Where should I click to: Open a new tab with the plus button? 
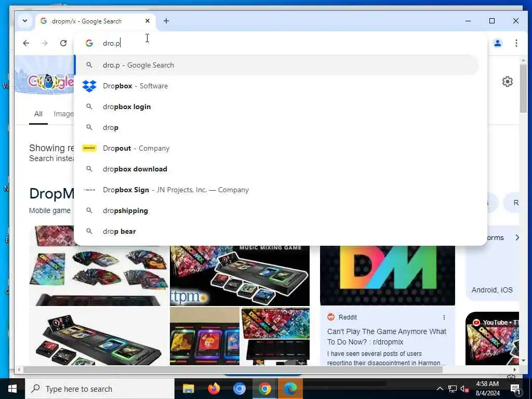pyautogui.click(x=166, y=21)
